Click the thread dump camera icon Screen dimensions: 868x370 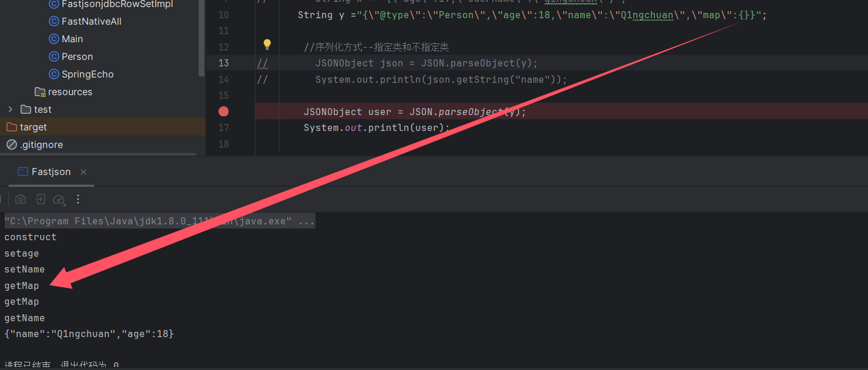point(21,200)
